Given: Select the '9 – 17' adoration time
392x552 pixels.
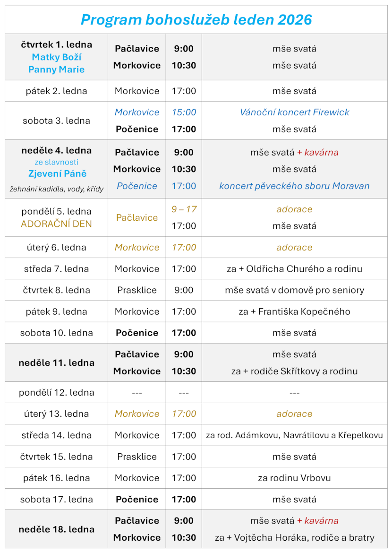Looking at the screenshot, I should [184, 209].
